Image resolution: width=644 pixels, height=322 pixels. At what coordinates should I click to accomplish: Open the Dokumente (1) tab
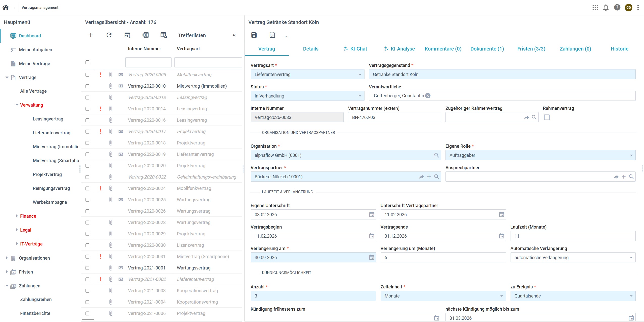click(x=487, y=49)
